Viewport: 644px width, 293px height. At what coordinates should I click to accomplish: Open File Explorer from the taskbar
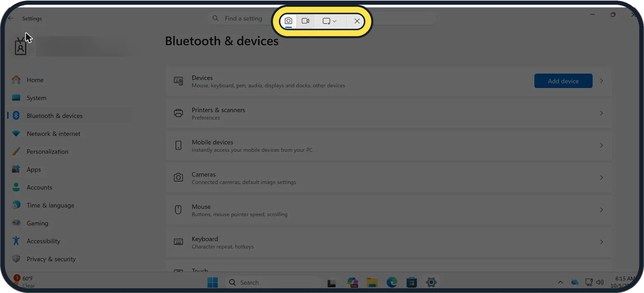point(372,283)
